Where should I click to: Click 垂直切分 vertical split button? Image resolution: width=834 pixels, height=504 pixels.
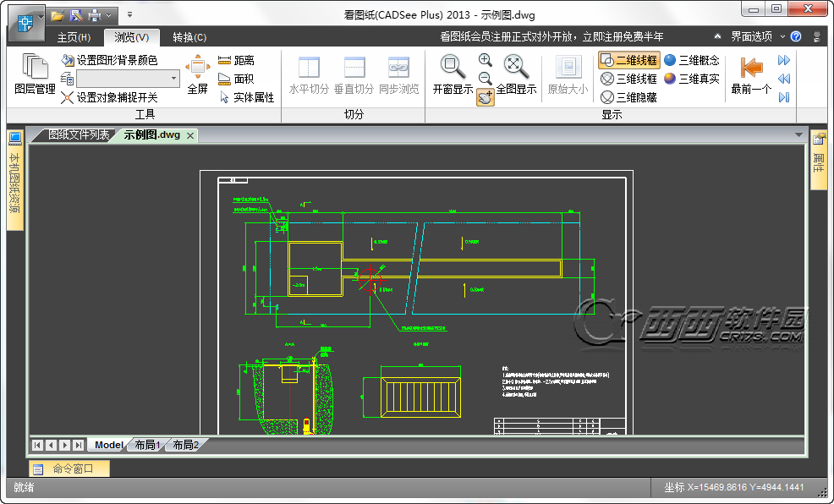pos(354,75)
